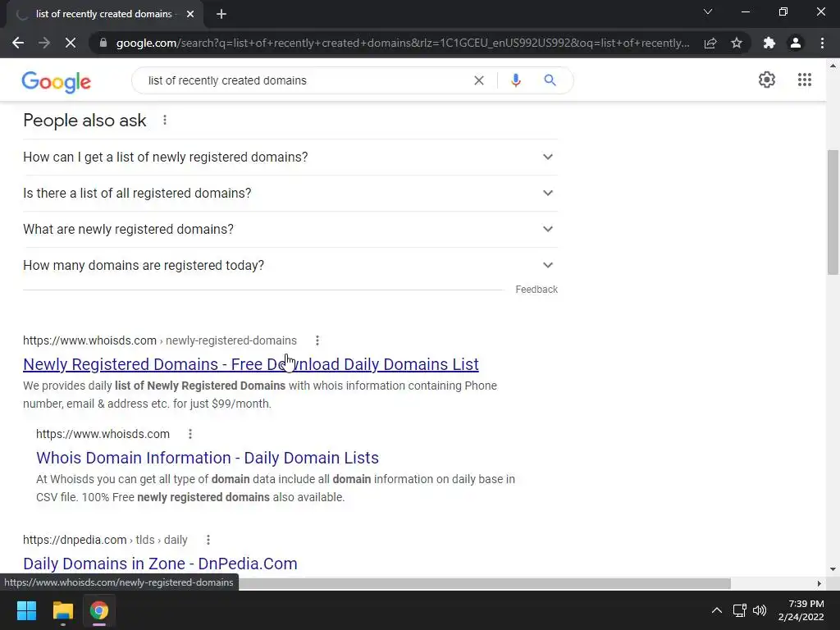Expand 'How can I get a list of newly registered domains?'
Viewport: 840px width, 630px height.
pos(290,157)
